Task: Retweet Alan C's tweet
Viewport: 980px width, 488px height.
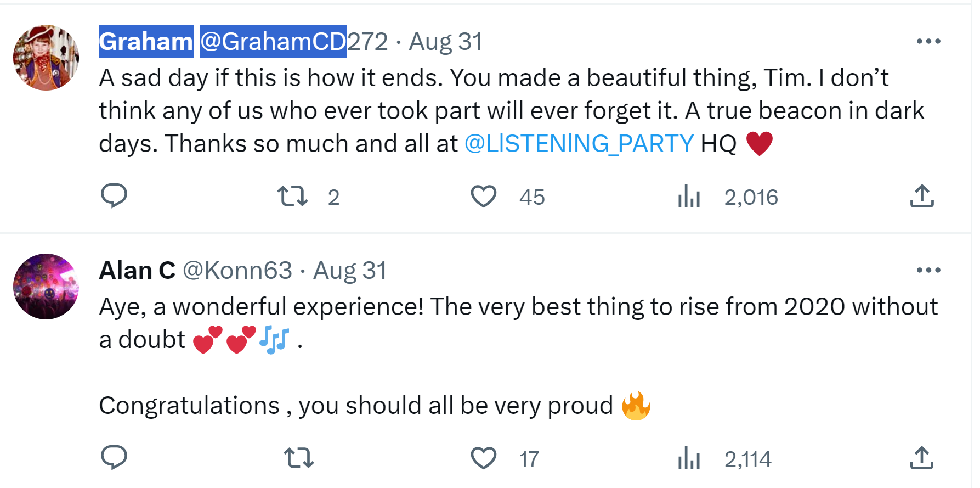Action: (x=299, y=457)
